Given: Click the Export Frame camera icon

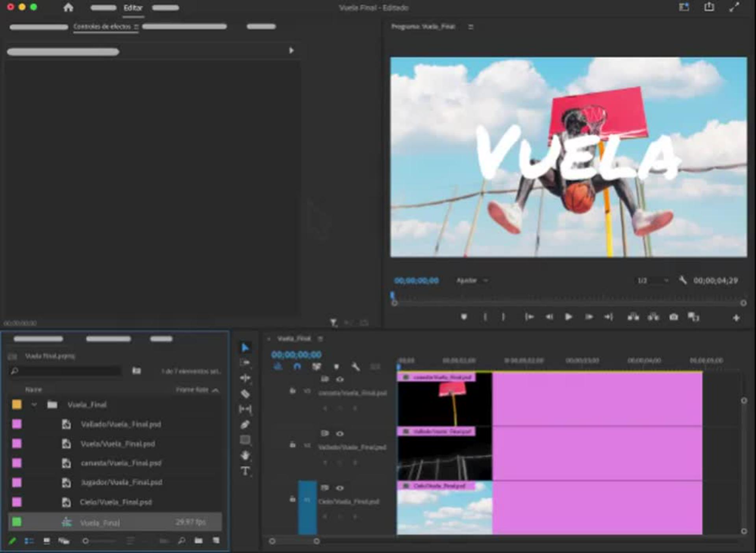Looking at the screenshot, I should click(x=674, y=317).
